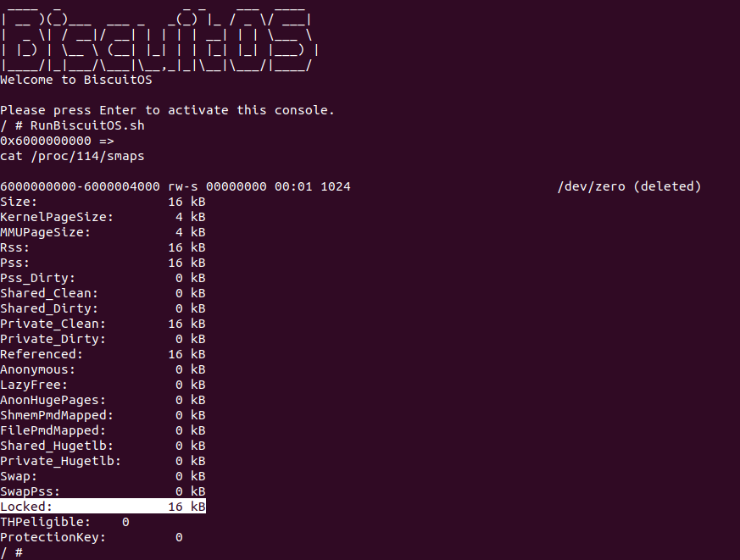Click the THPeligible: 0 line
The image size is (740, 560).
[64, 522]
